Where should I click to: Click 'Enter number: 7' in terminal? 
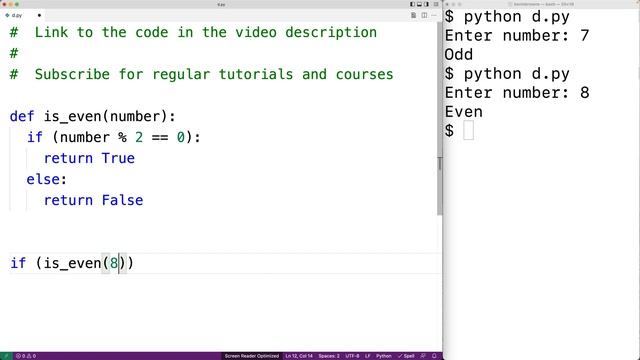coord(517,36)
